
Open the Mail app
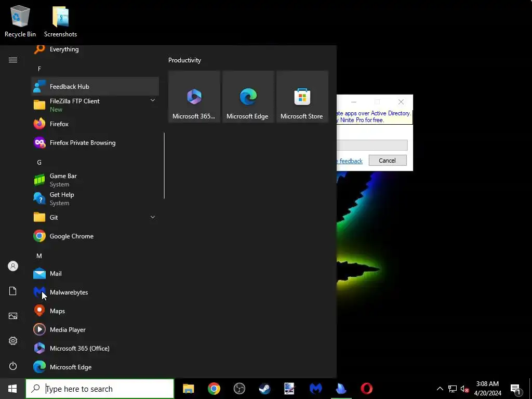95,273
